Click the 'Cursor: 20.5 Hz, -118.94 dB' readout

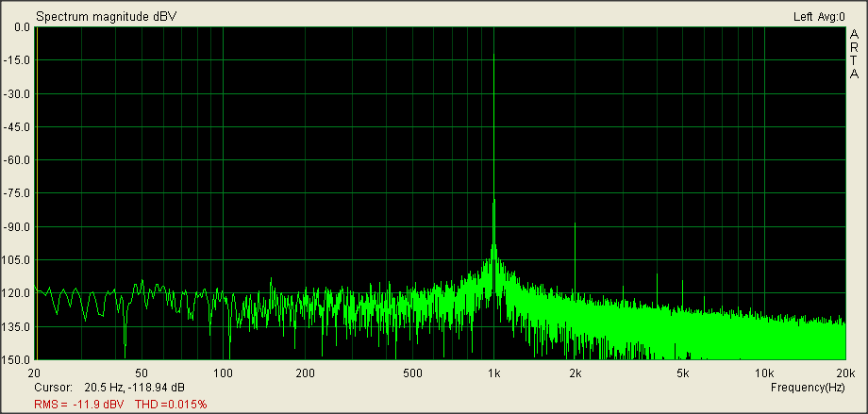pyautogui.click(x=109, y=387)
